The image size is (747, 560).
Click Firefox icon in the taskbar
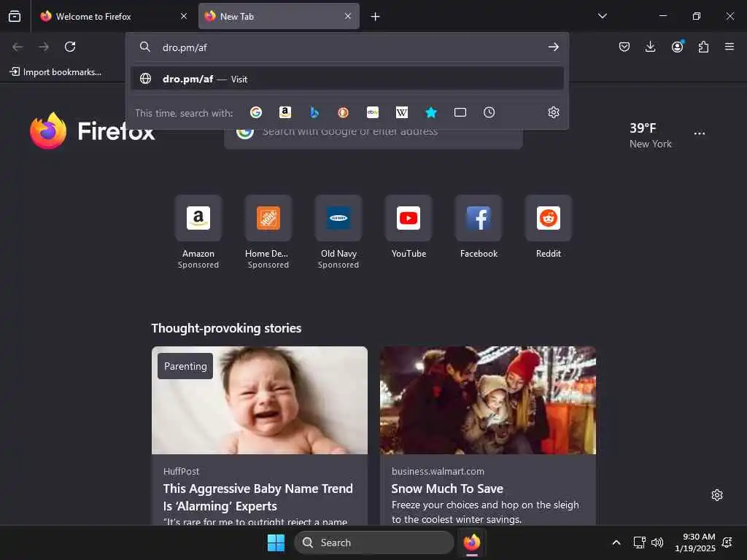pyautogui.click(x=472, y=542)
